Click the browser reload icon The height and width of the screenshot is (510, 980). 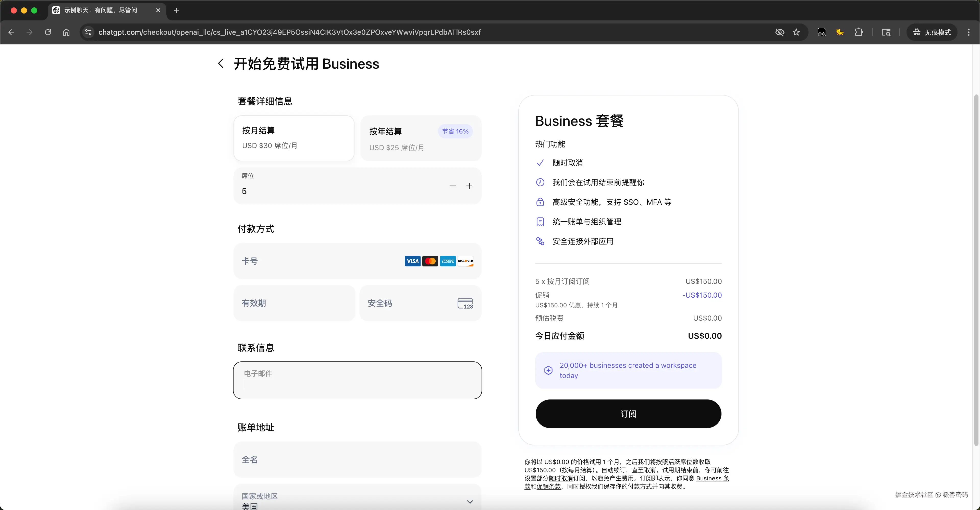tap(48, 32)
